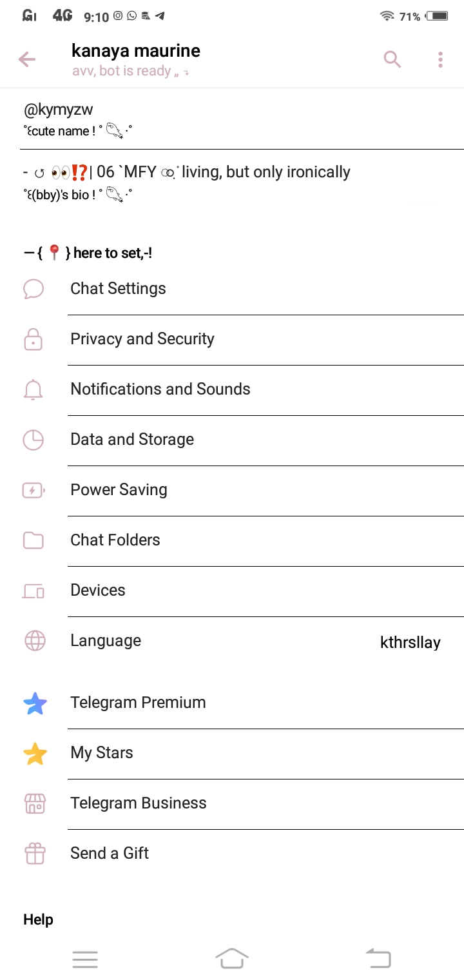
Task: Open search with the magnifier icon
Action: 392,60
